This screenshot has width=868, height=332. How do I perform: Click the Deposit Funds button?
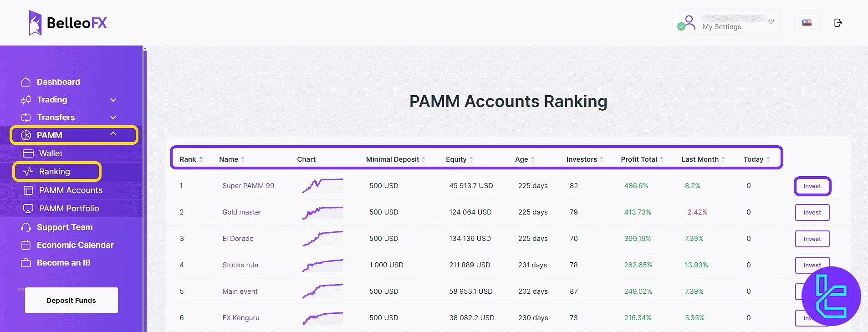pos(71,300)
